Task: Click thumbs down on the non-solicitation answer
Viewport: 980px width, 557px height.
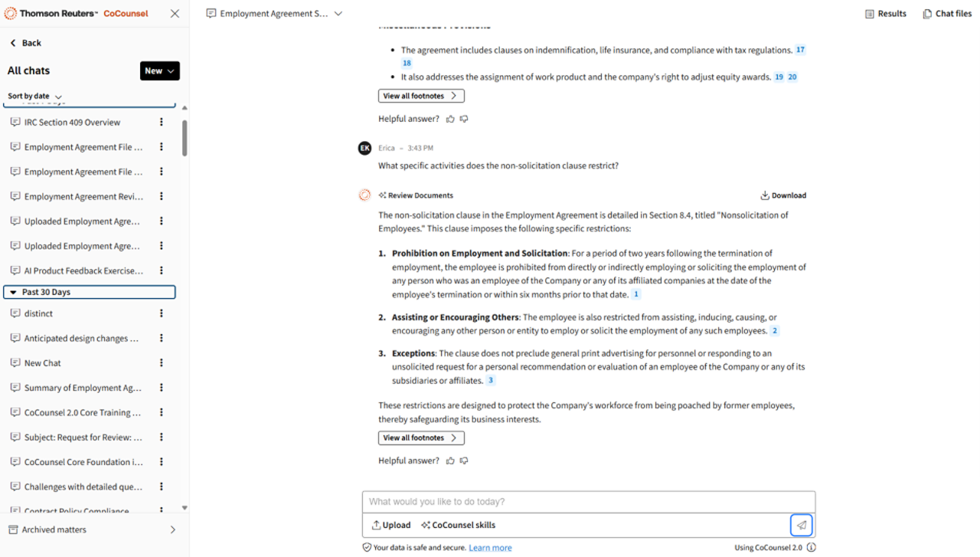Action: pyautogui.click(x=464, y=460)
